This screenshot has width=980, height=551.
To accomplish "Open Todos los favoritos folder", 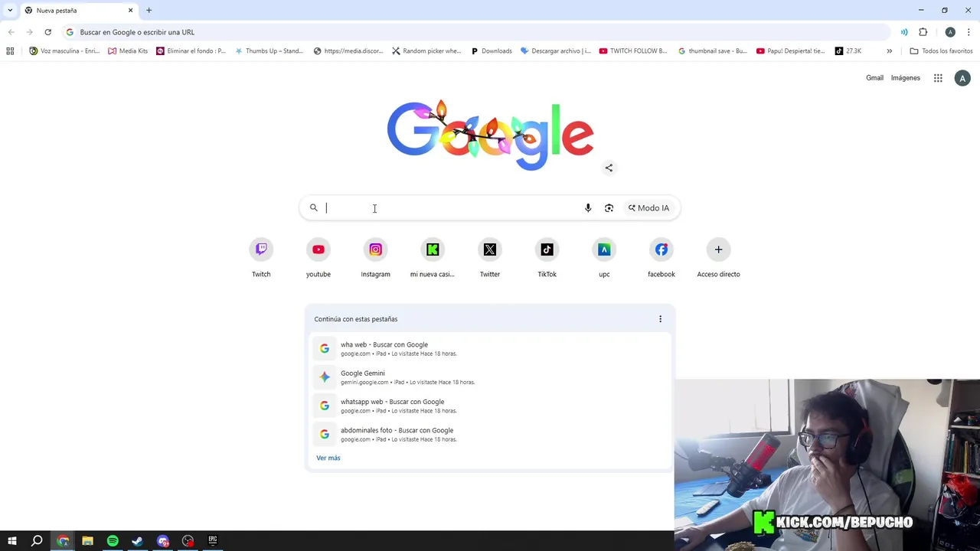I will pos(941,51).
